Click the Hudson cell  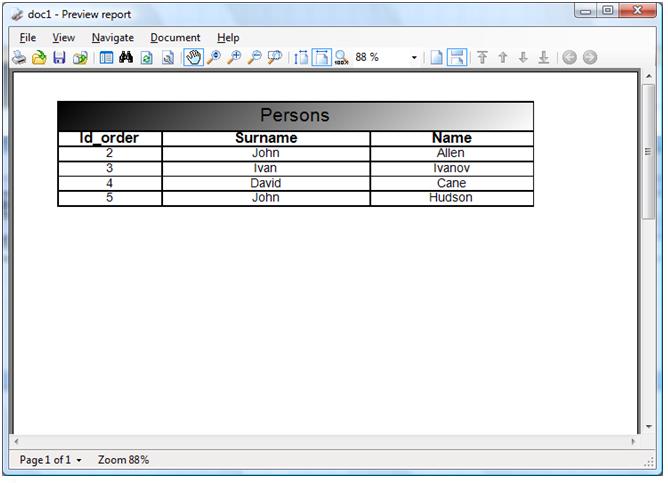click(452, 198)
